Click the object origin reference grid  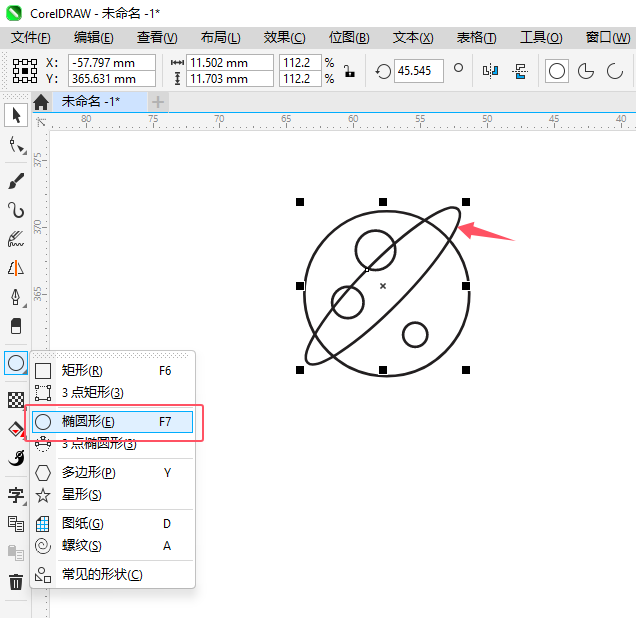25,71
